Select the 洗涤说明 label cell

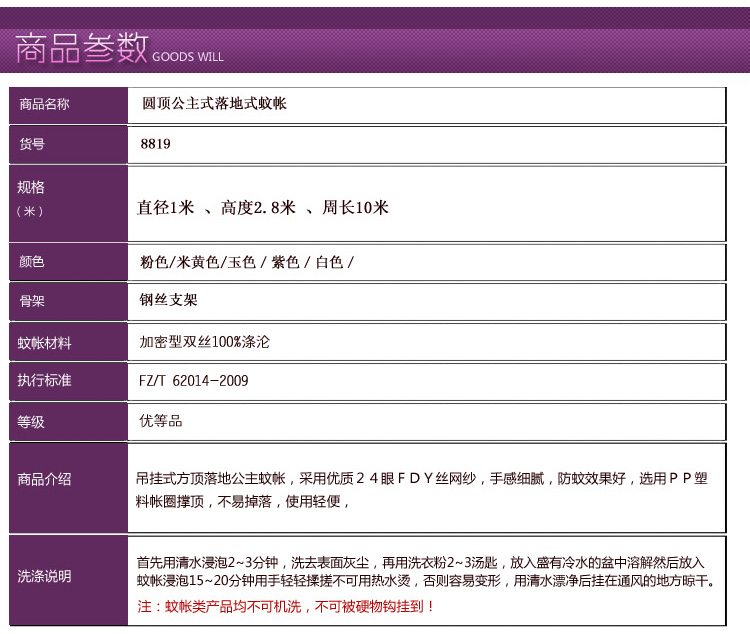pos(68,580)
